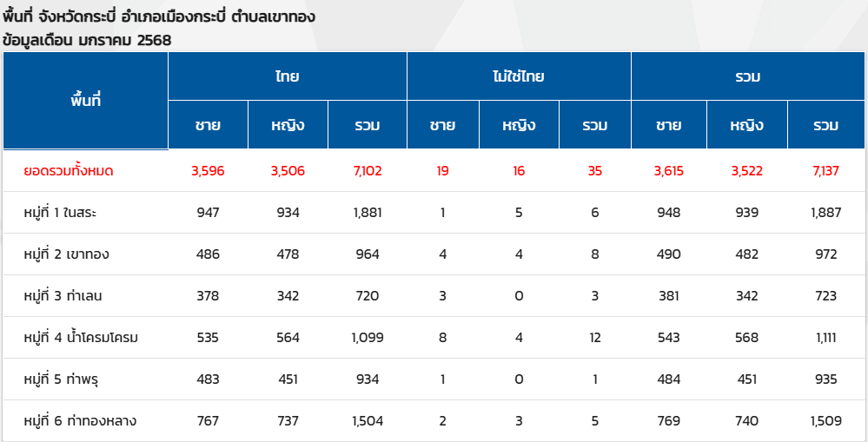
Task: Open the "หมู่ที่ 2 เขาทอง" row
Action: [x=67, y=254]
